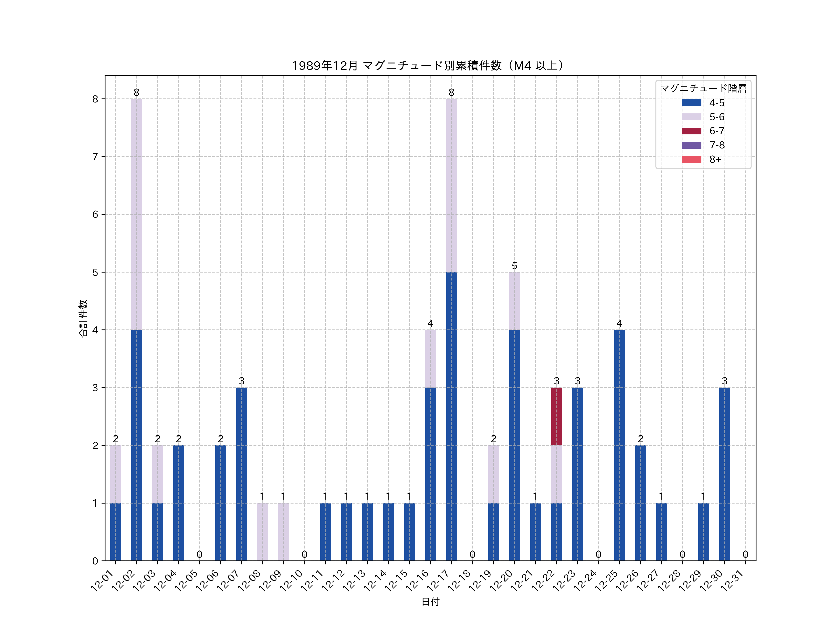Click the 4-5 blue legend swatch
The image size is (840, 630).
(692, 102)
